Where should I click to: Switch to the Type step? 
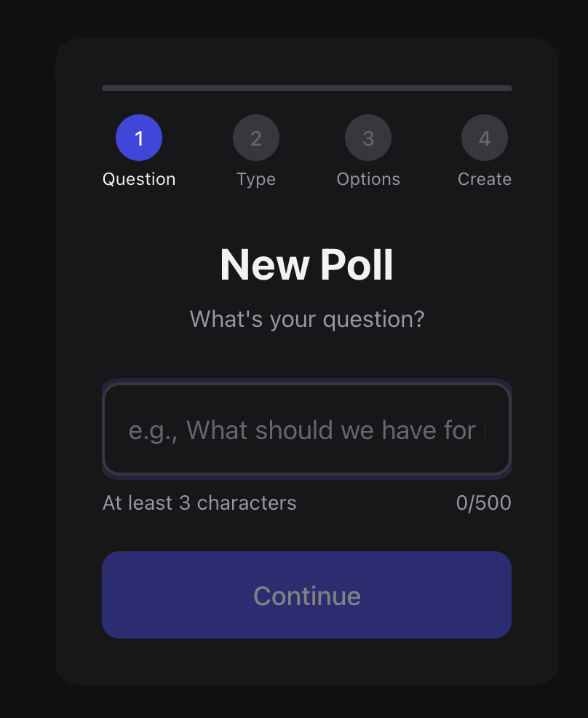tap(255, 178)
